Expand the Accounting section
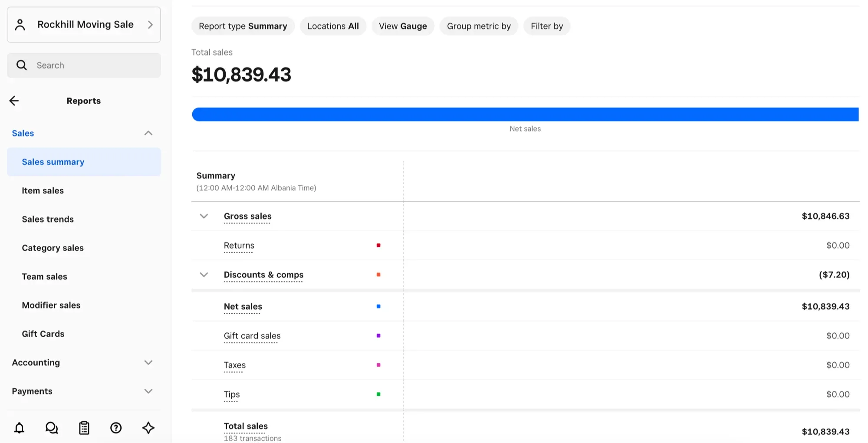Viewport: 868px width, 443px height. coord(148,363)
